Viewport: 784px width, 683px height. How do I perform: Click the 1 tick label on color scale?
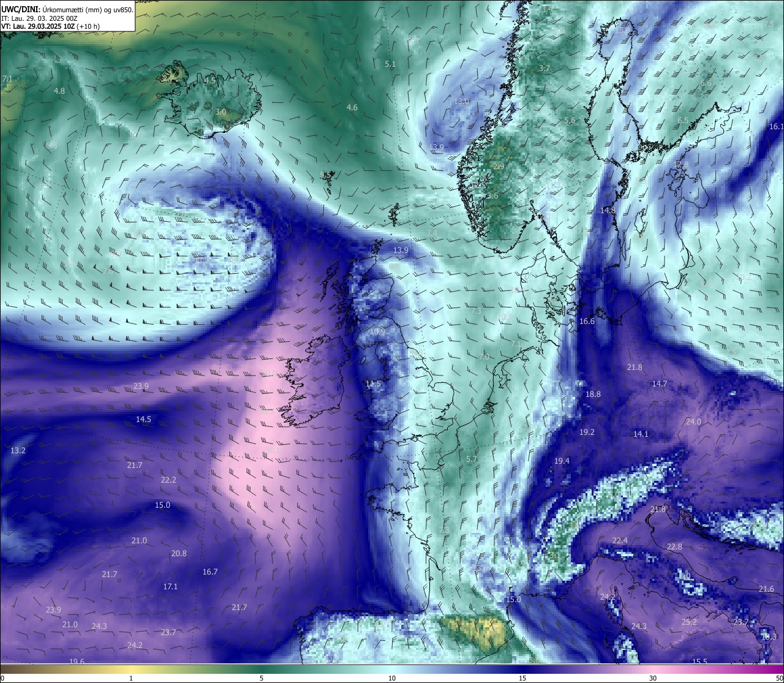(x=131, y=678)
